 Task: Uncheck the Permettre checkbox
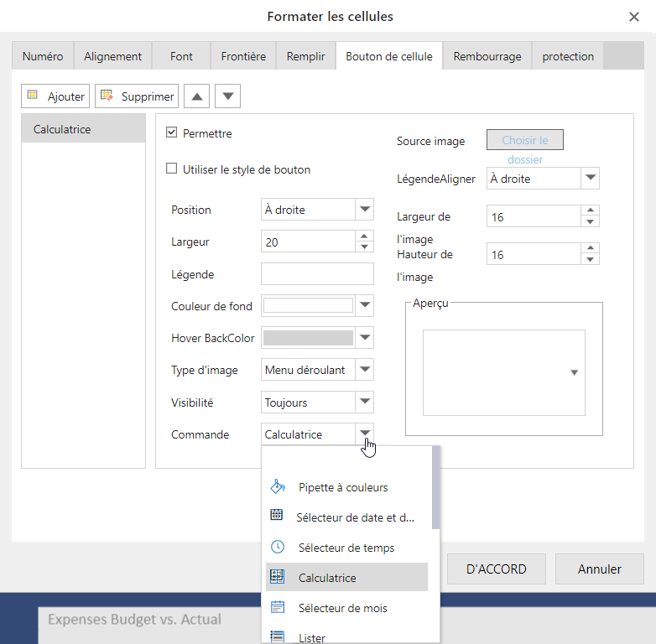[172, 132]
